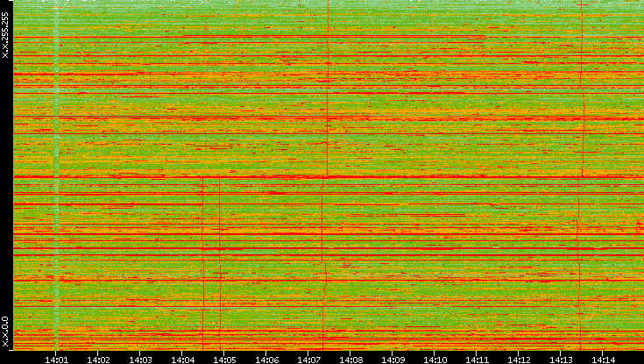Select the 14:06 time marker
The image size is (644, 364).
[266, 359]
